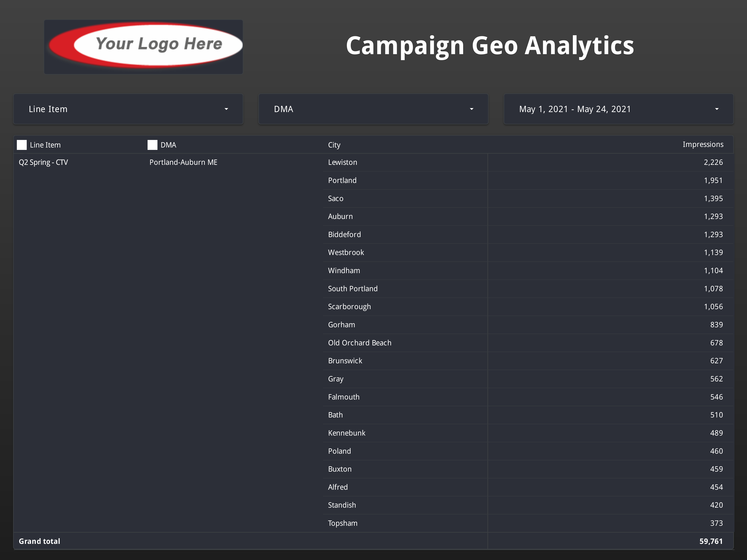Click the 1,056 impressions value

[x=713, y=307]
